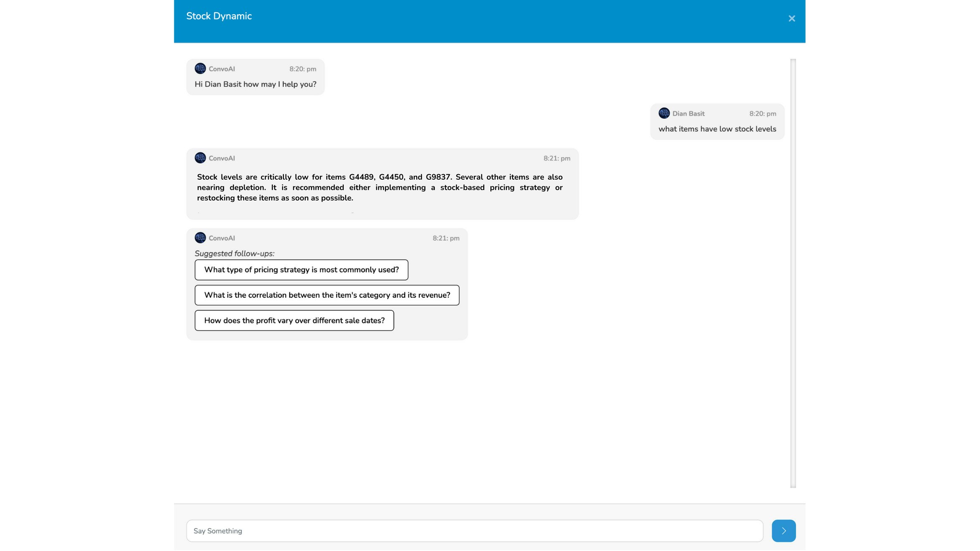This screenshot has height=551, width=980.
Task: Click the Suggested follow-ups label
Action: click(x=234, y=254)
